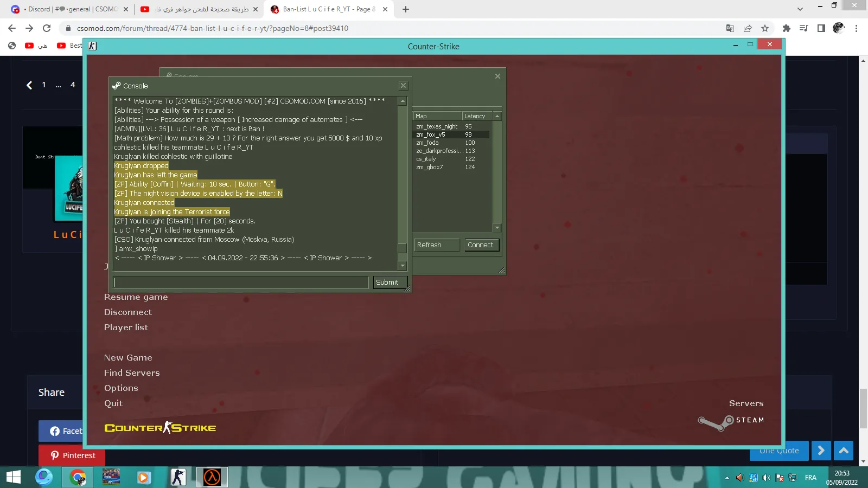Image resolution: width=868 pixels, height=488 pixels.
Task: Select the cs_italy server row
Action: (x=451, y=159)
